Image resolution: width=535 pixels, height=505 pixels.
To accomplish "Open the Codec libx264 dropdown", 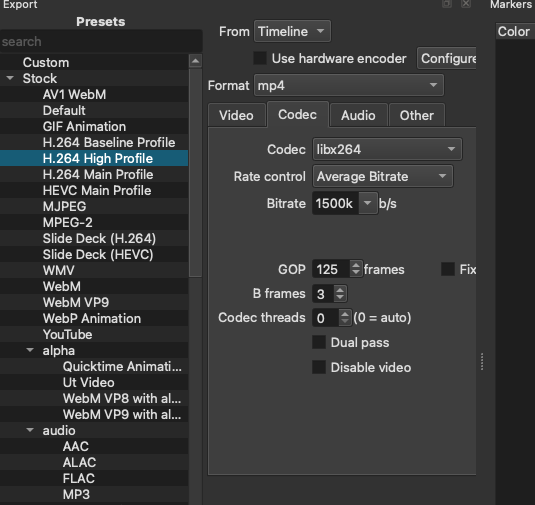I will pos(387,149).
